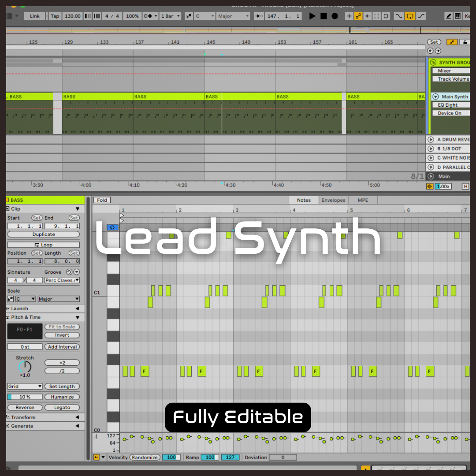Open the Groove dropdown showing Perc Claves
The image size is (476, 476).
click(x=62, y=280)
